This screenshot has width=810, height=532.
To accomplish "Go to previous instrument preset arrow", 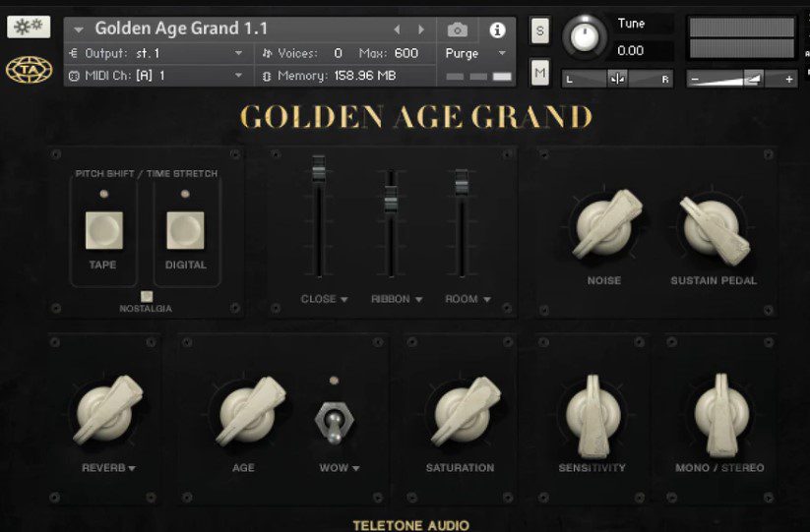I will pos(397,30).
